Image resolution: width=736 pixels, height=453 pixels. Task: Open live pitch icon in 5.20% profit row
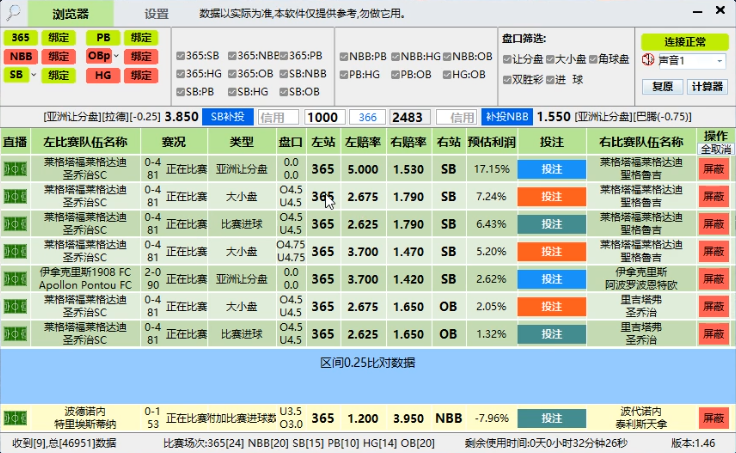point(15,251)
